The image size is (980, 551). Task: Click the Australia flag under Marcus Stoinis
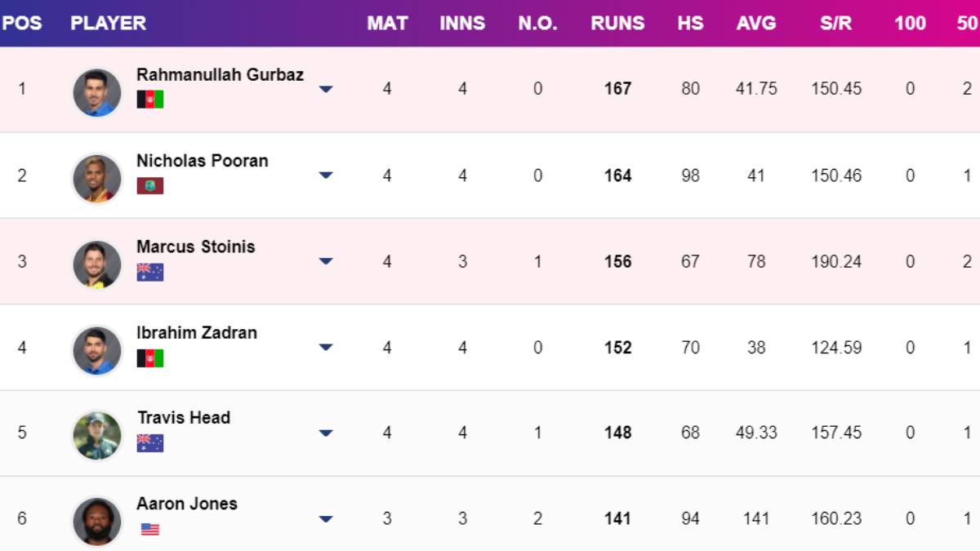(x=150, y=272)
